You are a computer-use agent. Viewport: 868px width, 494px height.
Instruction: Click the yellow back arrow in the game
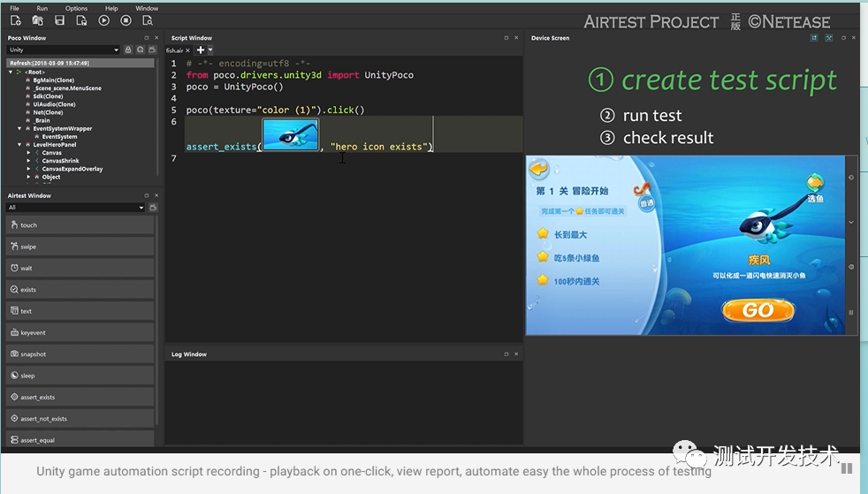click(538, 169)
